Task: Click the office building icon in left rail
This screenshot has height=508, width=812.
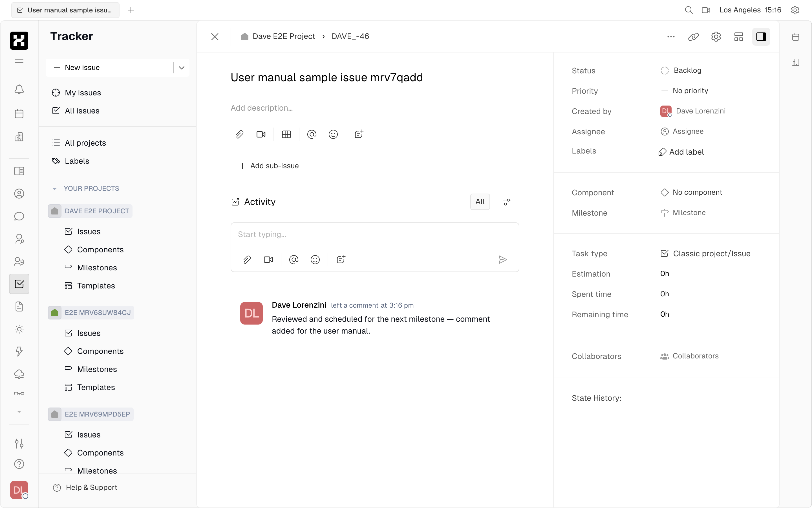Action: [x=19, y=137]
